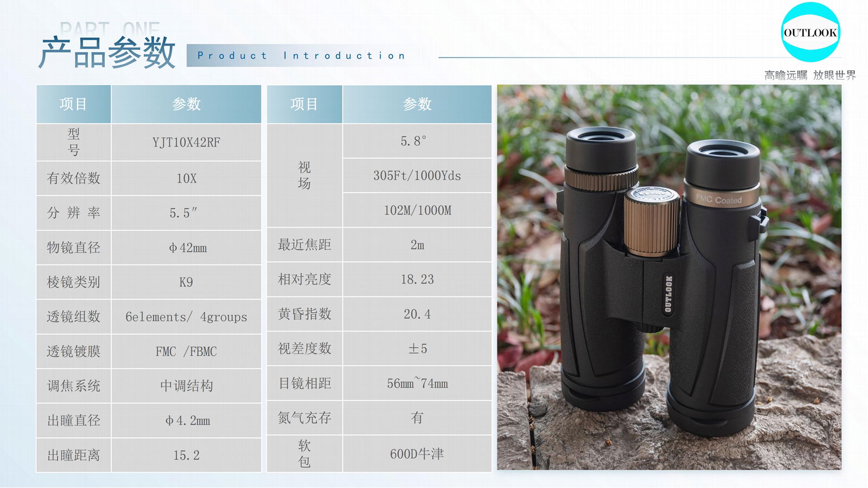The height and width of the screenshot is (488, 868).
Task: Click the left table '项目' header
Action: [74, 104]
